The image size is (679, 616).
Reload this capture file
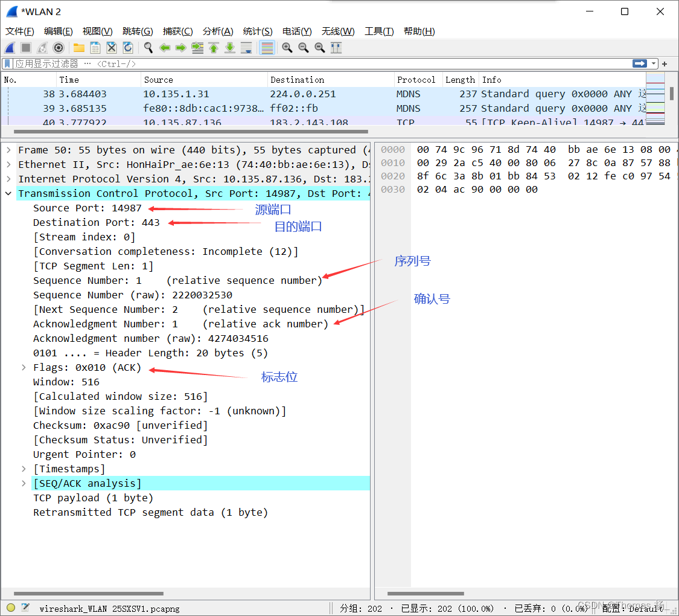(x=128, y=48)
